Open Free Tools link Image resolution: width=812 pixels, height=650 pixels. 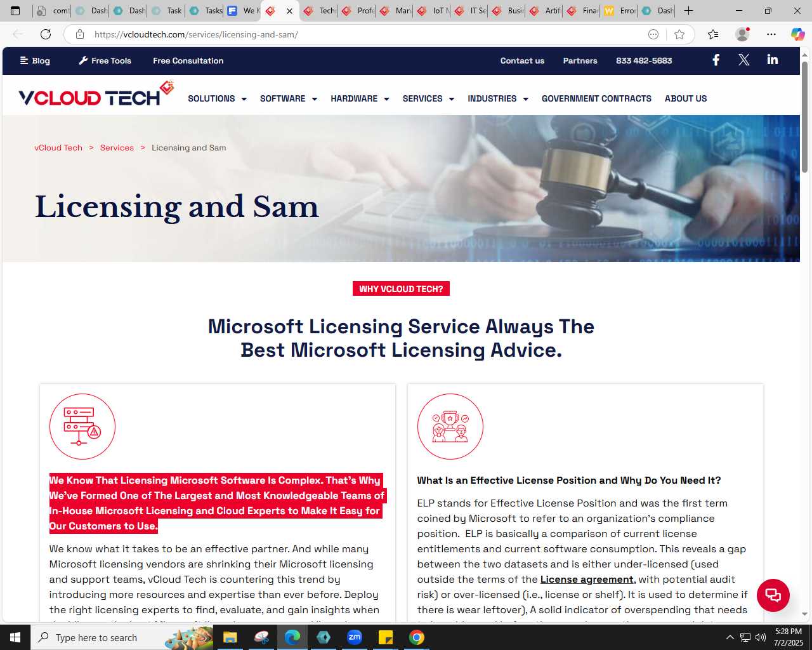point(105,61)
